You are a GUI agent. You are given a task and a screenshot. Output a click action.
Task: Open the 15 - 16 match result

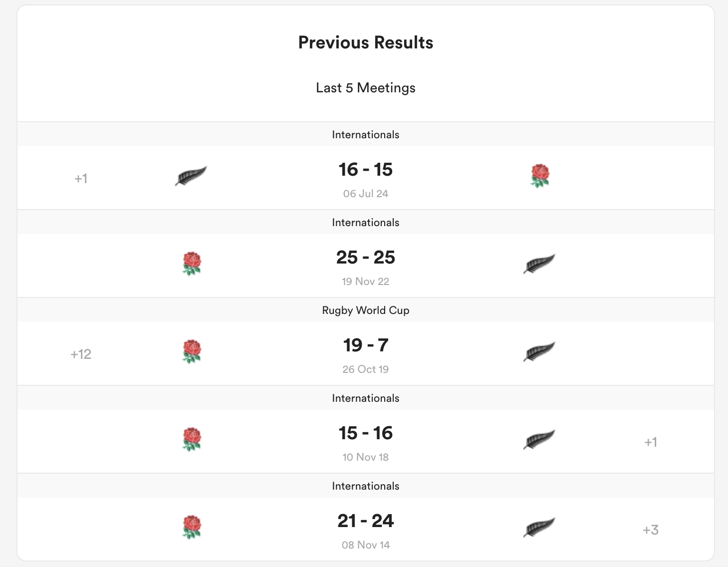365,433
